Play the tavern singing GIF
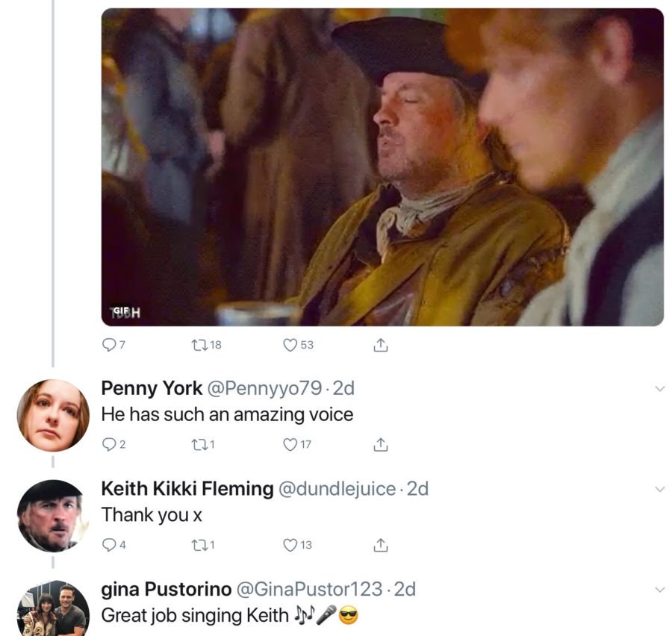Screen dimensions: 672x636 (382, 167)
